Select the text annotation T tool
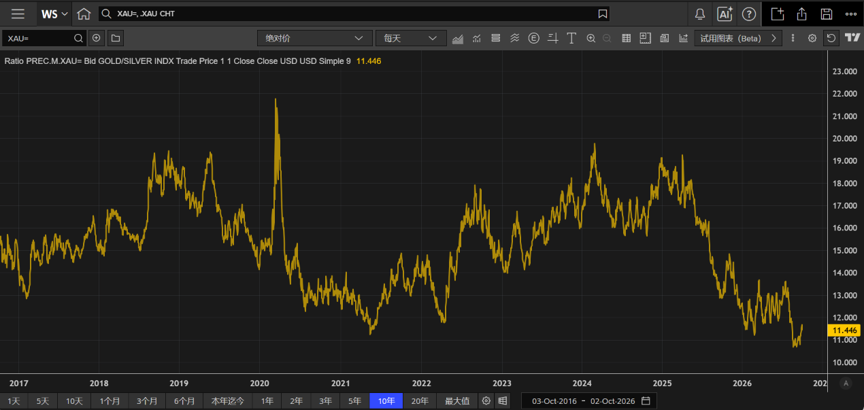The width and height of the screenshot is (864, 410). pos(571,38)
